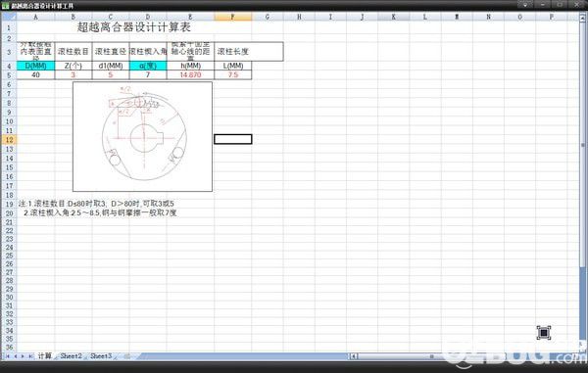Select the Z(个) cell
The width and height of the screenshot is (588, 373).
(73, 66)
